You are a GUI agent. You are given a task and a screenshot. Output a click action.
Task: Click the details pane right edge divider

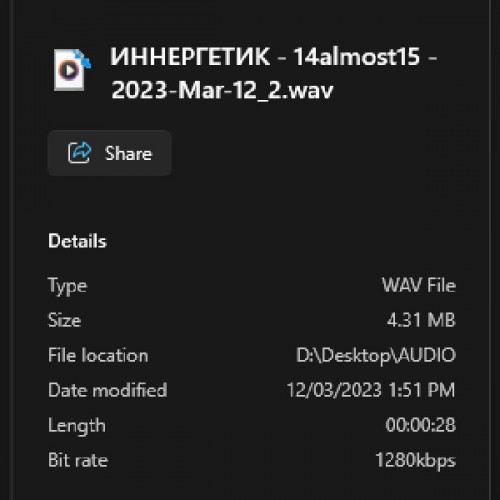coord(490,250)
